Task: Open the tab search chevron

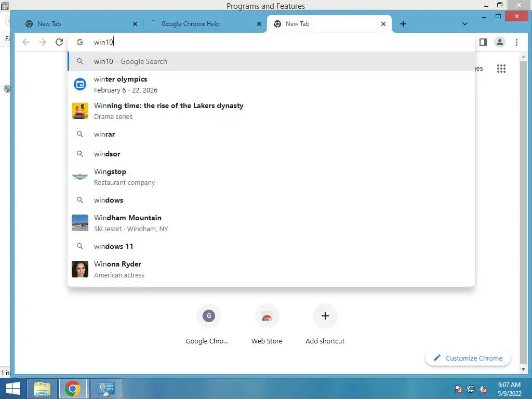Action: click(465, 24)
